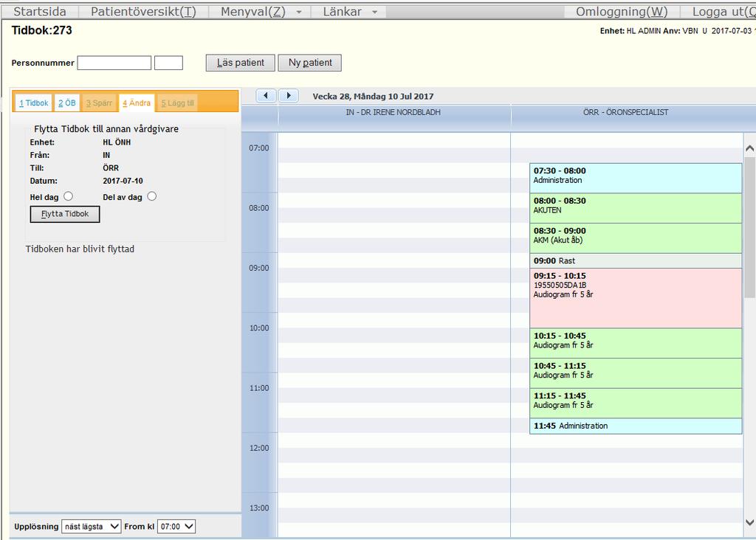Switch to the 3 Spärr tab

tap(99, 103)
